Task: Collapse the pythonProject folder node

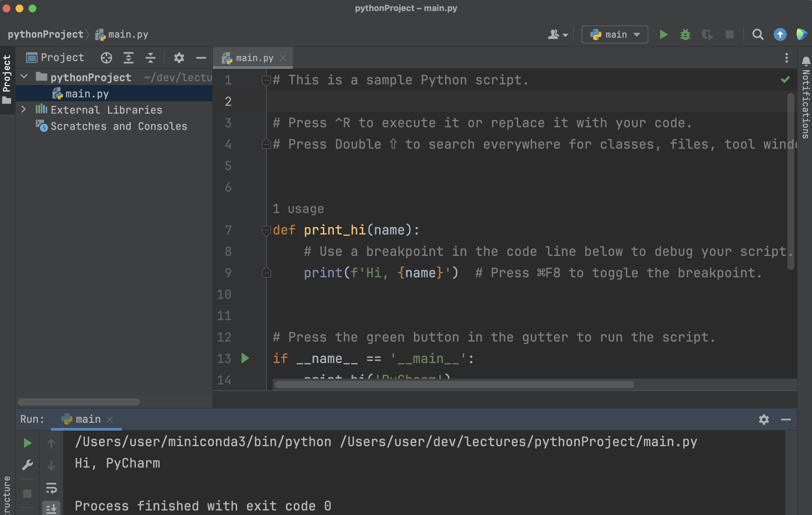Action: [x=24, y=77]
